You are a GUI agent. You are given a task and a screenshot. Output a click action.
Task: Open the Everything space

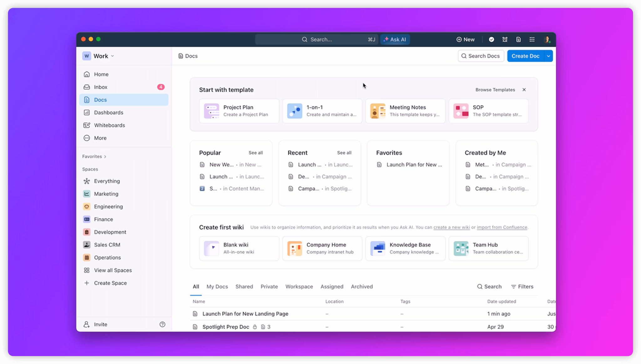pyautogui.click(x=124, y=181)
